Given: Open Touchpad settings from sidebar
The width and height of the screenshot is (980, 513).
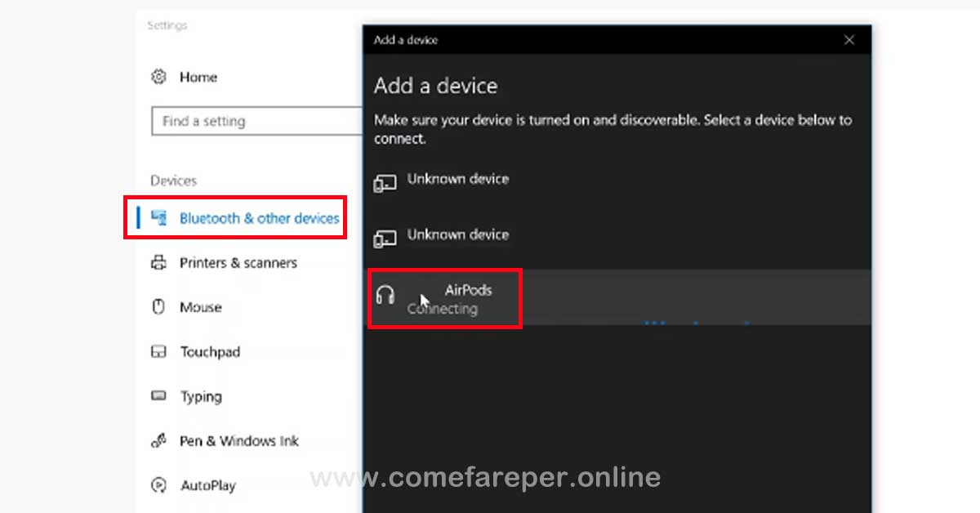Looking at the screenshot, I should [x=209, y=351].
